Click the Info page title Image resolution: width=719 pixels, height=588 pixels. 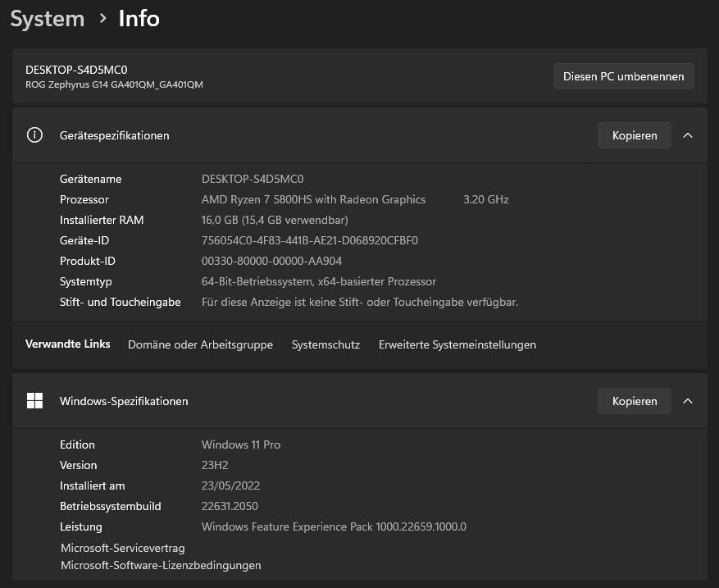[x=139, y=19]
